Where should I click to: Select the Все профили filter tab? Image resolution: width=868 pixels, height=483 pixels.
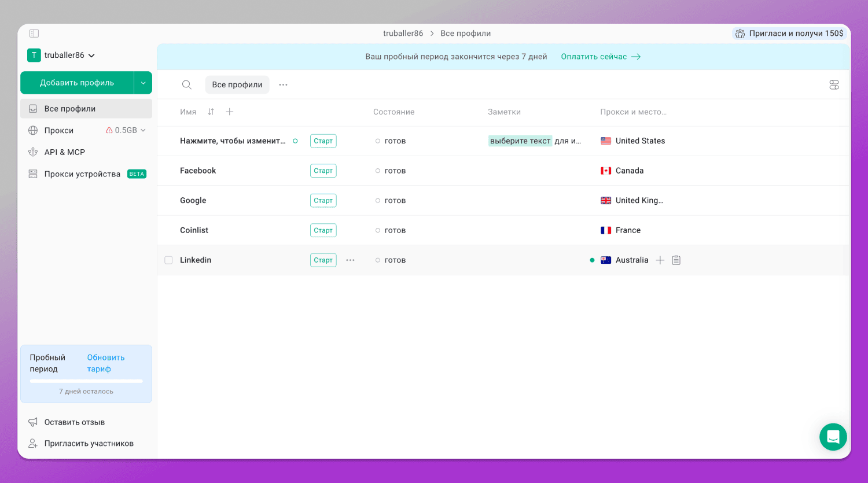[x=237, y=84]
